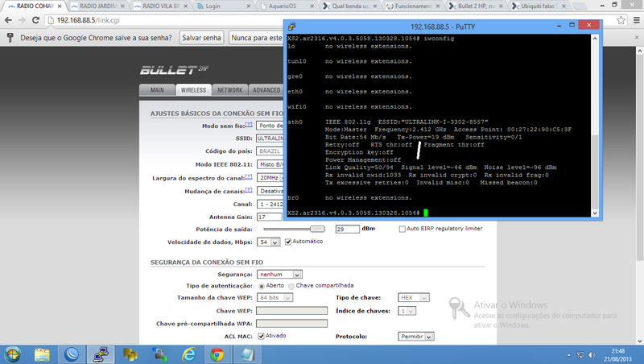Open help link beside Mudança de canais
This screenshot has width=644, height=364.
tap(249, 190)
